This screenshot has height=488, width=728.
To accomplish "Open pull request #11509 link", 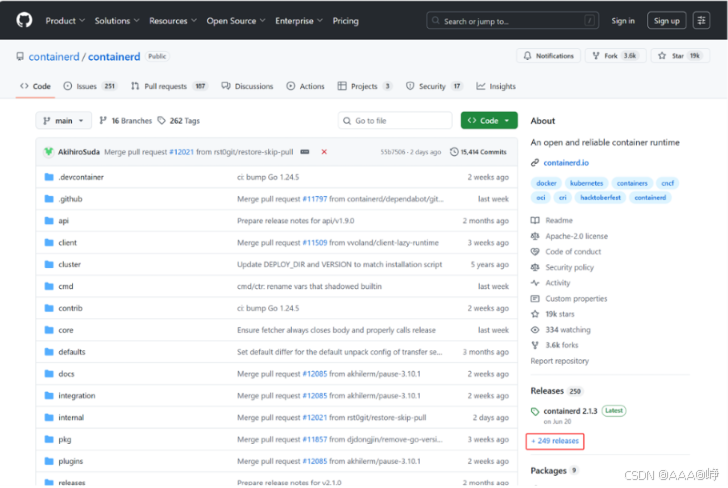I will 315,242.
